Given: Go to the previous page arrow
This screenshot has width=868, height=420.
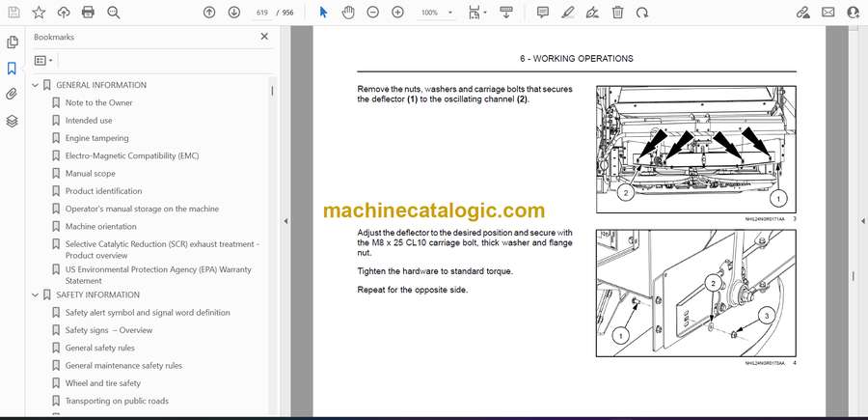Looking at the screenshot, I should 209,13.
